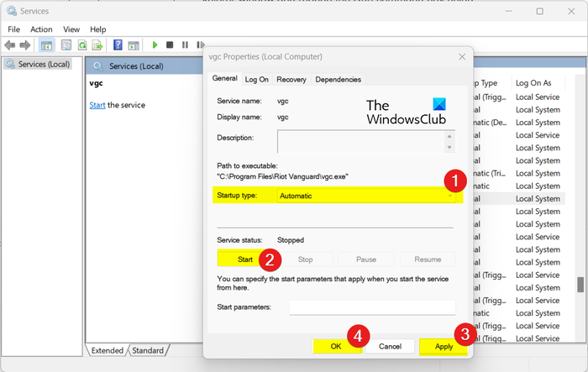
Task: Select the Extended view tab
Action: coord(108,350)
